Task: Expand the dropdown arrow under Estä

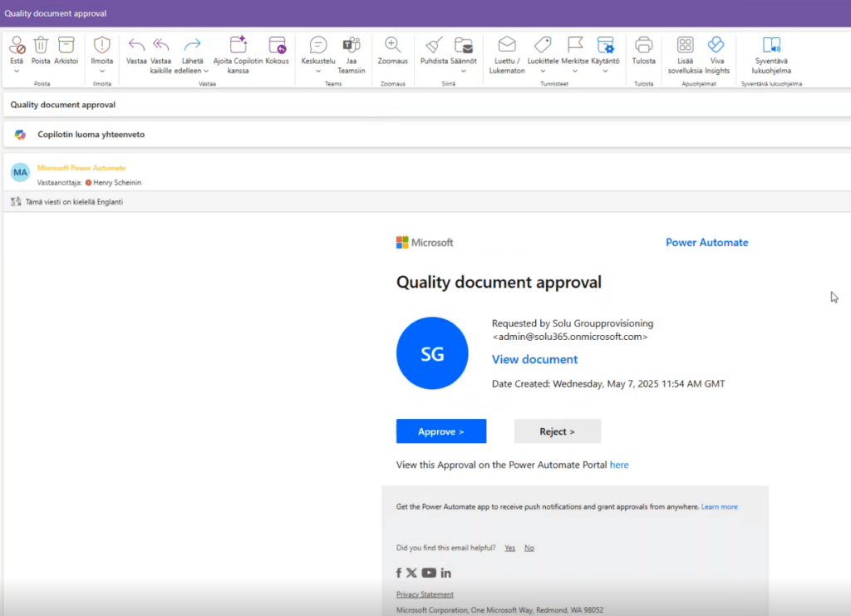Action: pos(17,71)
